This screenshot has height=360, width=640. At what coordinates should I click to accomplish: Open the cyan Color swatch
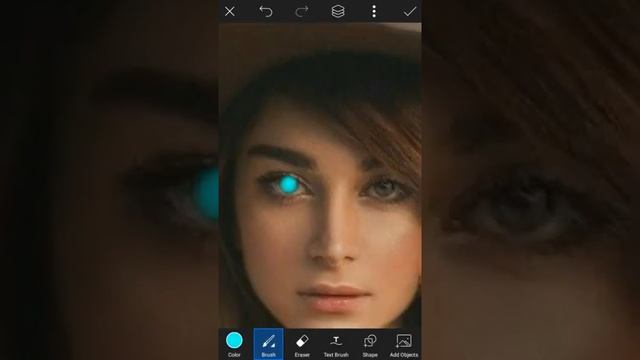coord(234,344)
